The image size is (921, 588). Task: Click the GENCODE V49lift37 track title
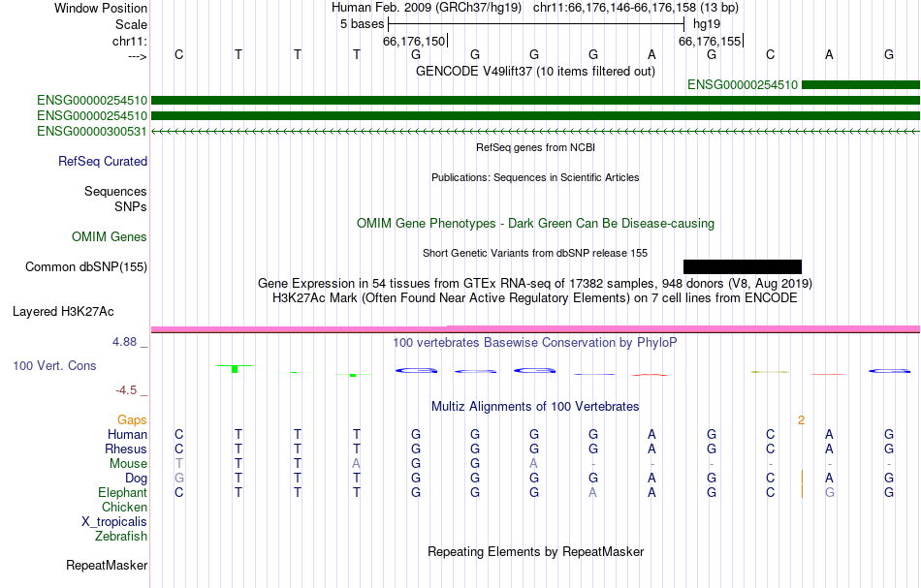pos(535,71)
